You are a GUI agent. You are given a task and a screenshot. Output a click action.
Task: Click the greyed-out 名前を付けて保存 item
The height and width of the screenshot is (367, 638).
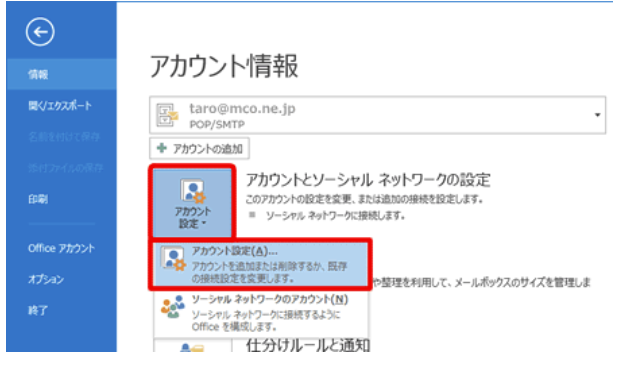coord(64,137)
